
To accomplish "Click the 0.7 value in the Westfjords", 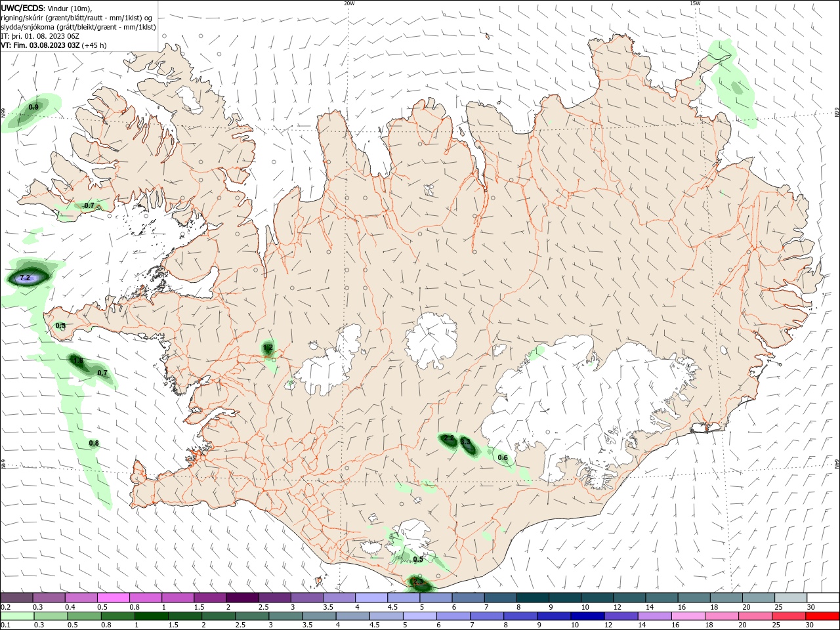I will click(89, 205).
